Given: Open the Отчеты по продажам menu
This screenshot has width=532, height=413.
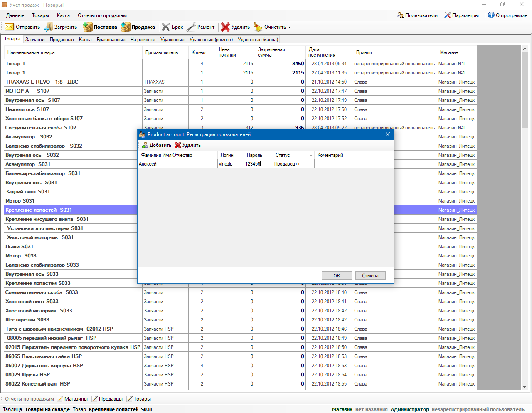Looking at the screenshot, I should 102,15.
